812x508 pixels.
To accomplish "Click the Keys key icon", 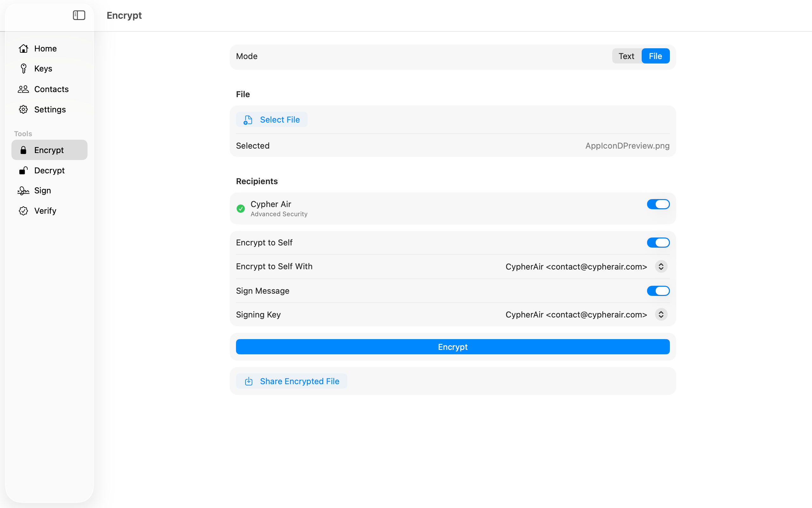I will pyautogui.click(x=23, y=69).
